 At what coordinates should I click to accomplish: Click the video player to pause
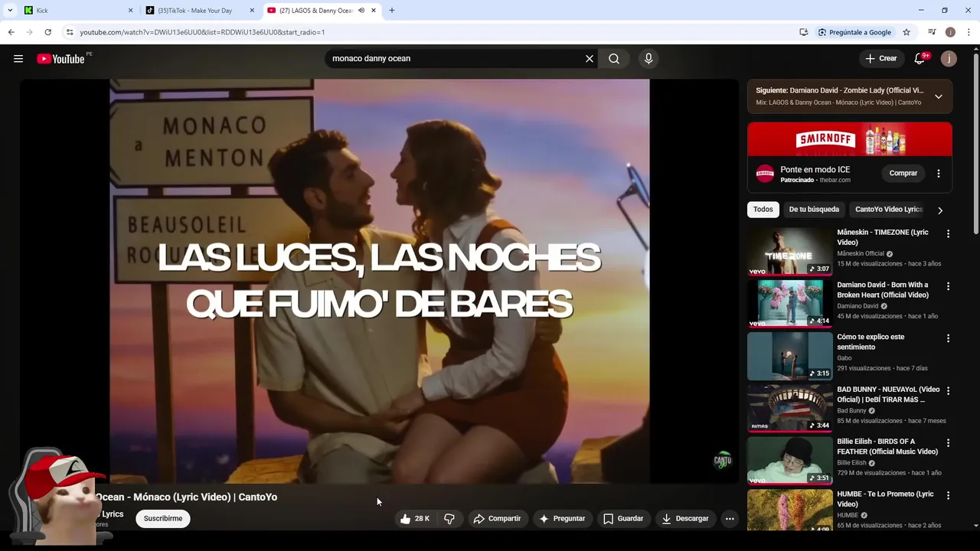point(379,281)
